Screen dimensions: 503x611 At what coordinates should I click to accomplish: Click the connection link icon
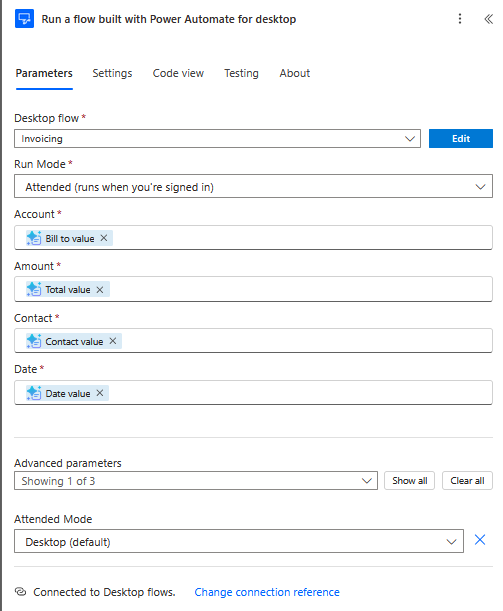(20, 592)
